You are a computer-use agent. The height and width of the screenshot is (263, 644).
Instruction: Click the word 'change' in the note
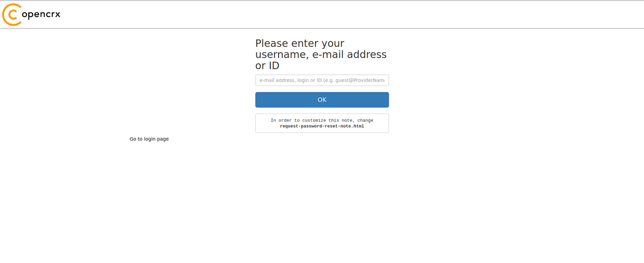click(365, 121)
